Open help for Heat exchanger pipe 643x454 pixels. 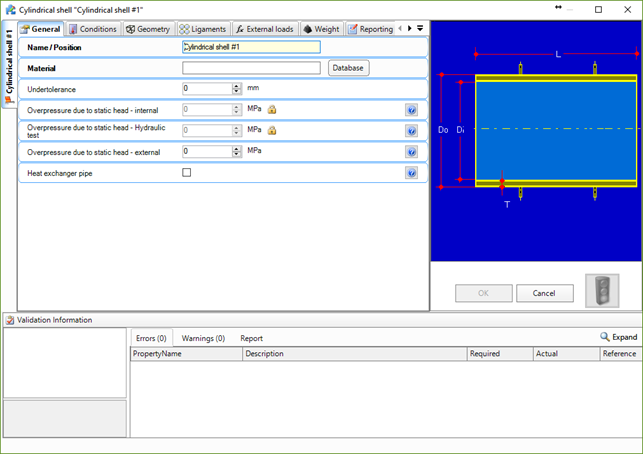click(411, 173)
